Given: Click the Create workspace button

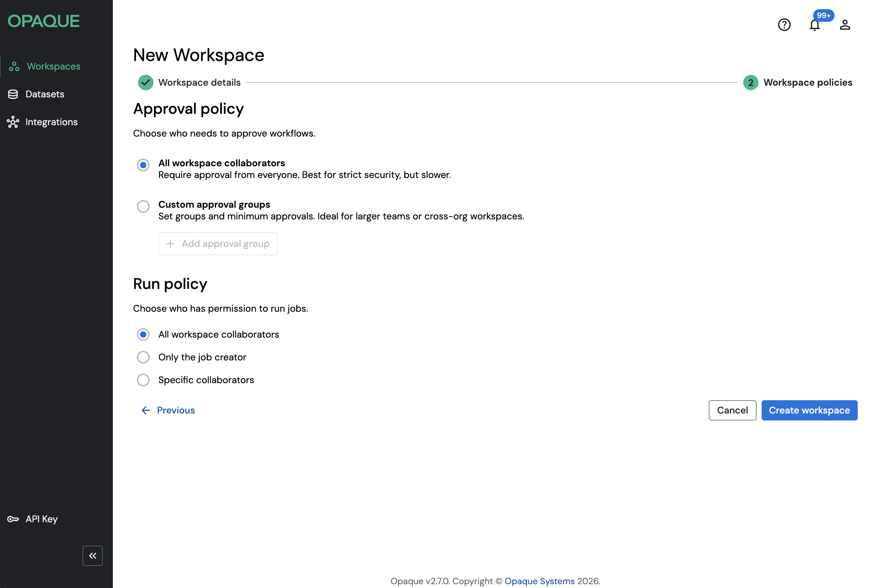Looking at the screenshot, I should [809, 410].
